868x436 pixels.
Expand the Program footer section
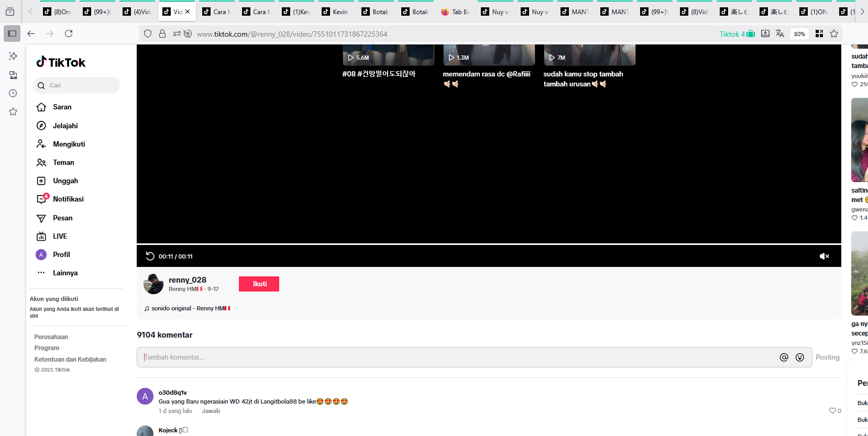[47, 348]
